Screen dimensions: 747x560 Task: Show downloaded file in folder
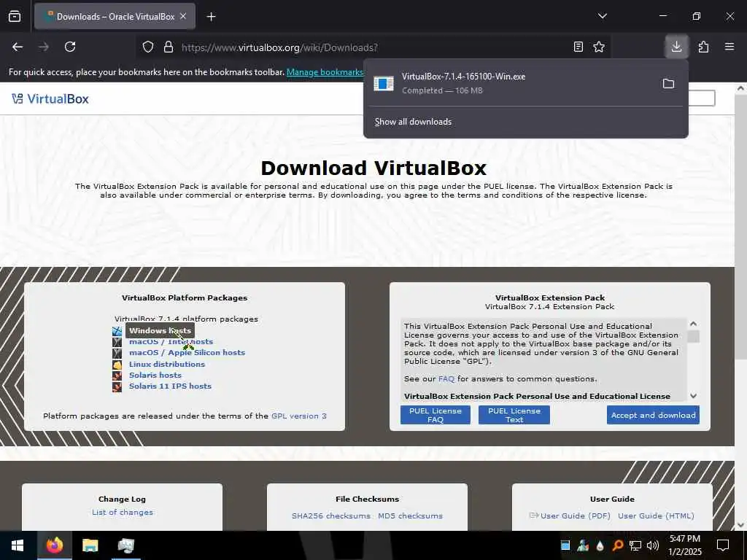(x=668, y=84)
